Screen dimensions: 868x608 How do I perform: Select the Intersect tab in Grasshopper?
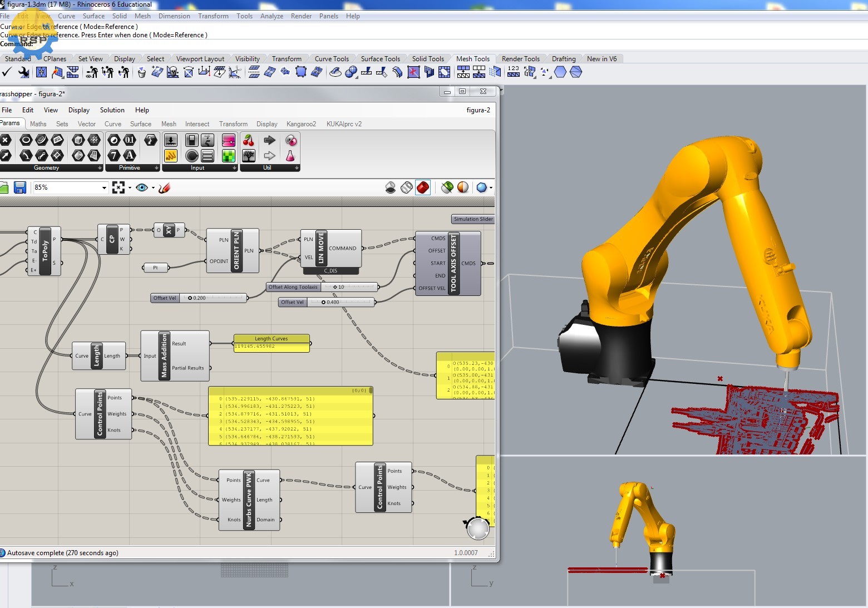(x=197, y=124)
